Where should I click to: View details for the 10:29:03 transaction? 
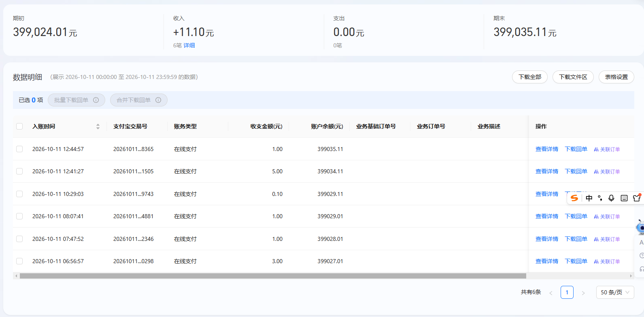coord(547,194)
